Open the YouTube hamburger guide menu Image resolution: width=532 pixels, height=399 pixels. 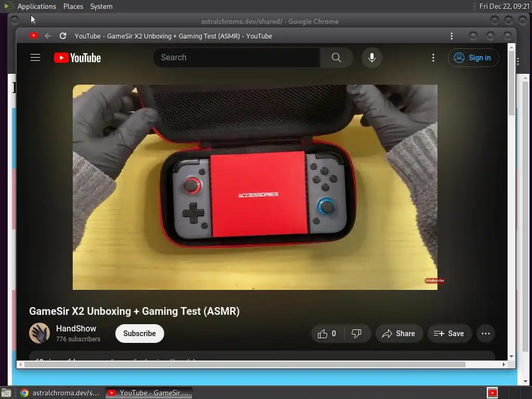tap(35, 58)
